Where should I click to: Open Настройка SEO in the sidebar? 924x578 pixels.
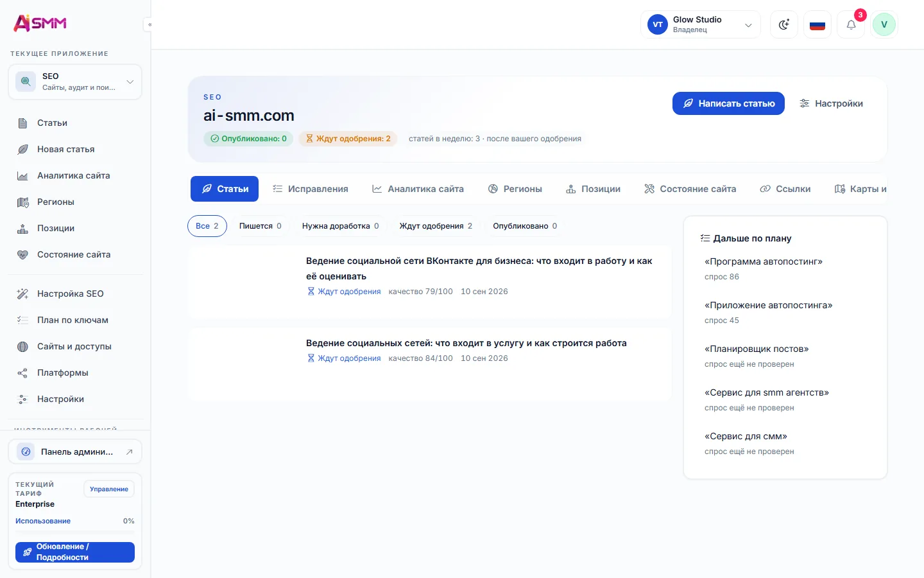pos(75,293)
